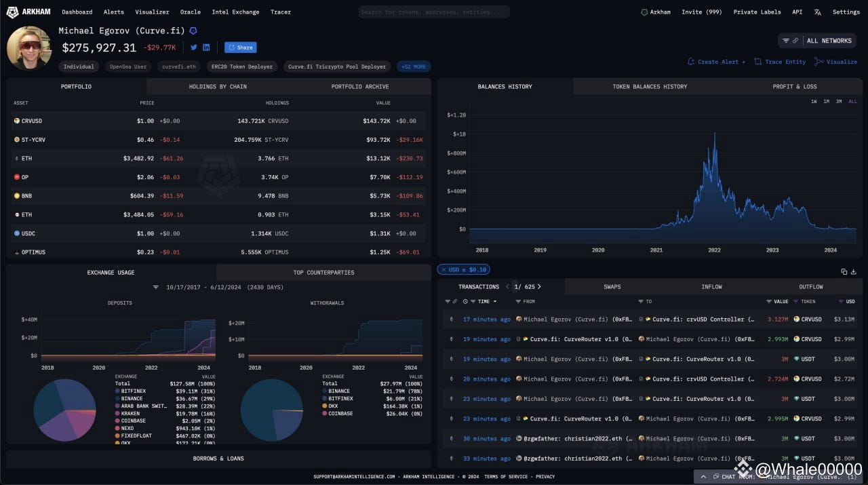Click the Visualize entity icon link
This screenshot has width=868, height=485.
pos(835,62)
